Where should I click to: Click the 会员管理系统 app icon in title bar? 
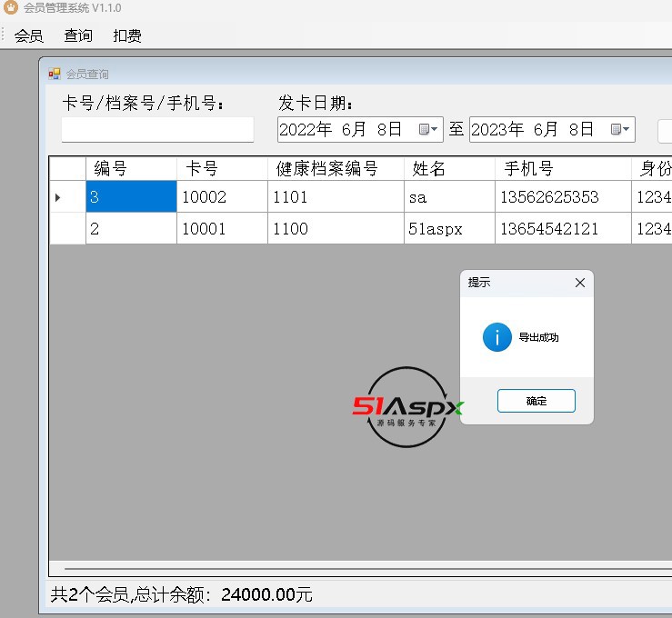tap(11, 7)
